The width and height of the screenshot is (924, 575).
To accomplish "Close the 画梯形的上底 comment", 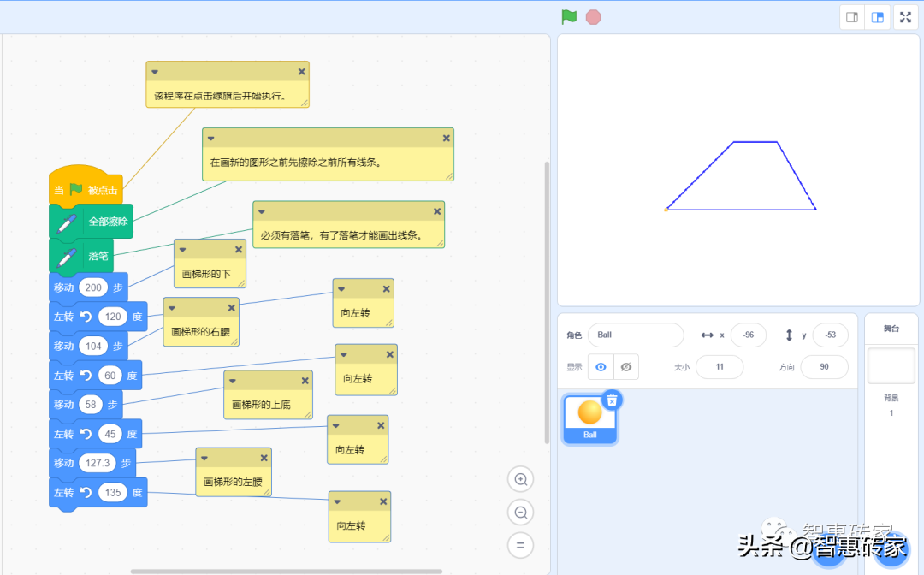I will click(x=305, y=381).
